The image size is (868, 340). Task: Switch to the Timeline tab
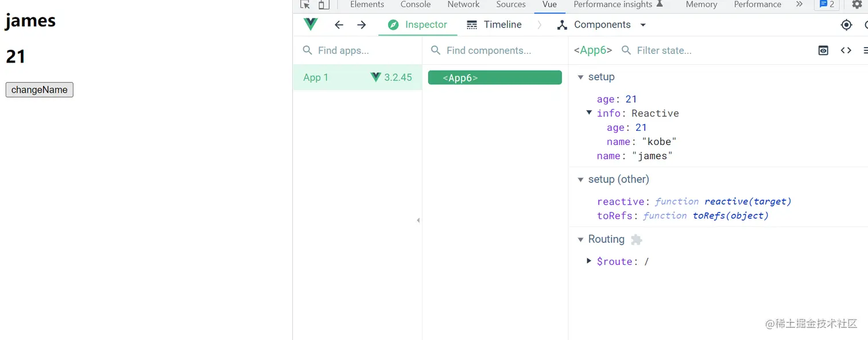click(494, 25)
